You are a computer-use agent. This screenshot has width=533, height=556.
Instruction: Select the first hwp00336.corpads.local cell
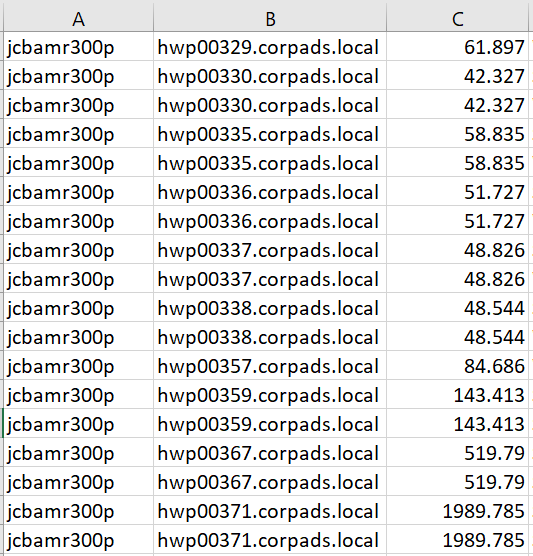(270, 191)
